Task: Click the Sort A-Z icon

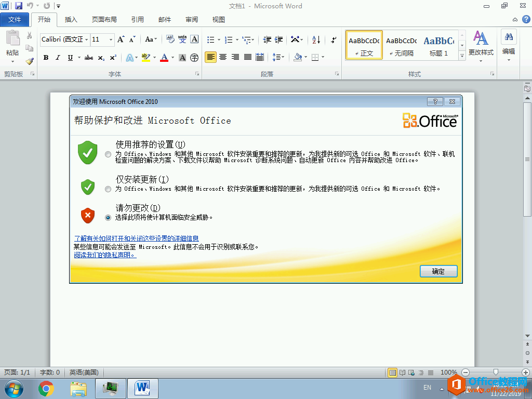Action: (316, 39)
